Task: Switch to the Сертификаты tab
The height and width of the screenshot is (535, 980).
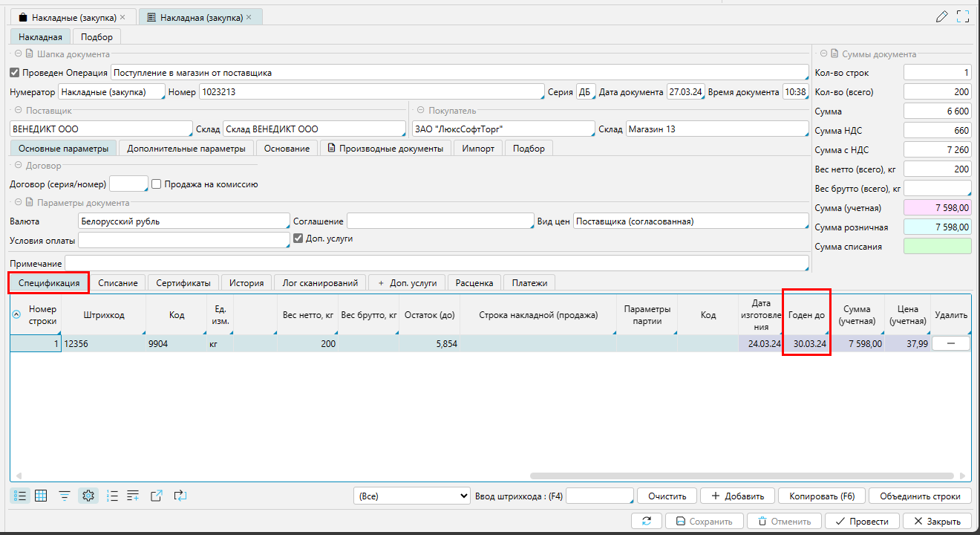Action: [183, 283]
